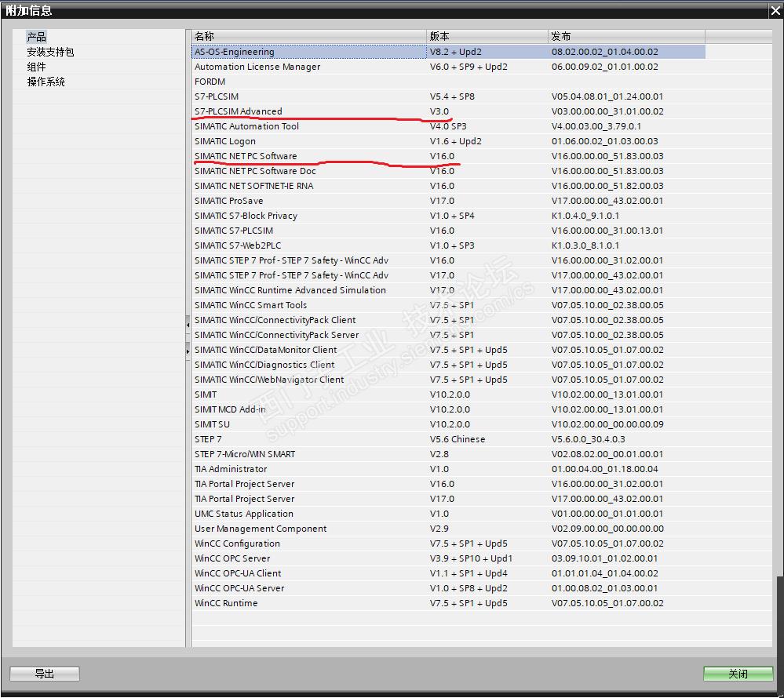Select the WinCC/Diagnostics Client row

click(448, 365)
